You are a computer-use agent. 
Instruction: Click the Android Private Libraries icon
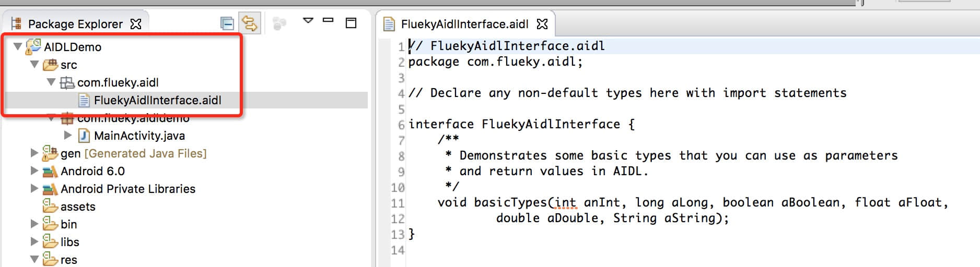point(50,189)
